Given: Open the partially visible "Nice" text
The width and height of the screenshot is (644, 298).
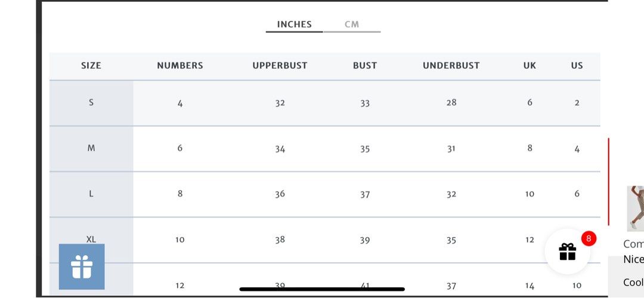Looking at the screenshot, I should pyautogui.click(x=633, y=259).
